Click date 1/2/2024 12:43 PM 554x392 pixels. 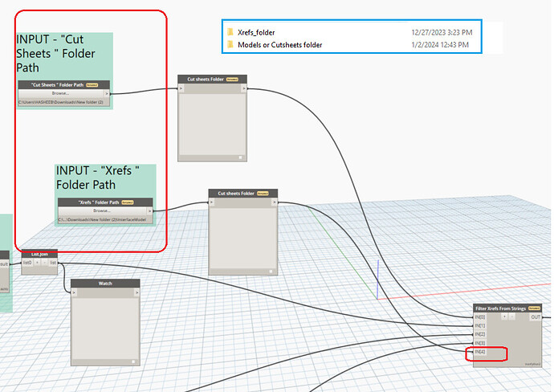click(x=440, y=45)
